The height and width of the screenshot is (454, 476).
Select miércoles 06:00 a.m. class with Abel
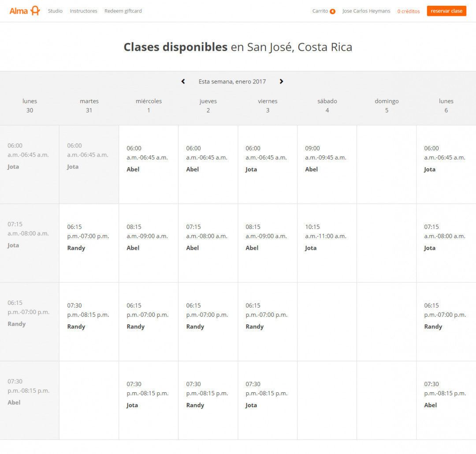pyautogui.click(x=149, y=164)
